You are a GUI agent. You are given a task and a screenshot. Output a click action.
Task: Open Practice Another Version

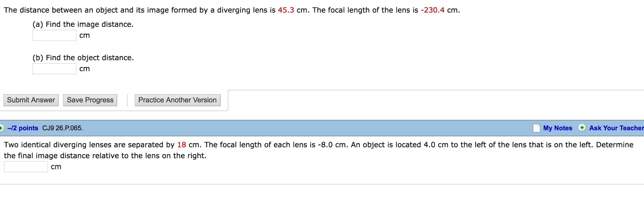177,100
